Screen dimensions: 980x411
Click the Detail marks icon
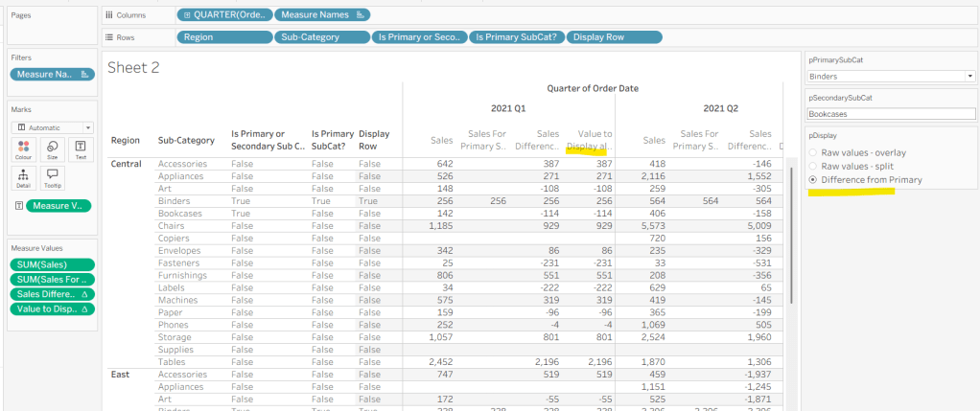click(x=25, y=178)
